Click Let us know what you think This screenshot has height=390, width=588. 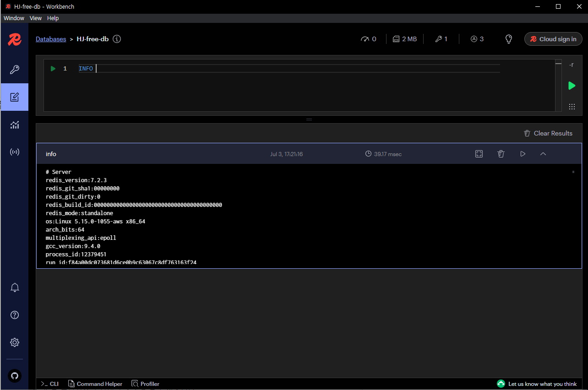click(537, 384)
